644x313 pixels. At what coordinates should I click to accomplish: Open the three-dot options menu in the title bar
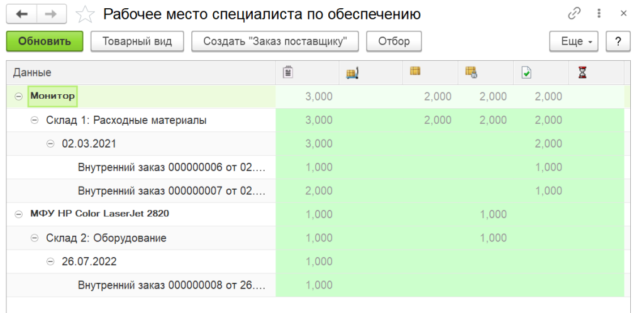click(x=599, y=14)
